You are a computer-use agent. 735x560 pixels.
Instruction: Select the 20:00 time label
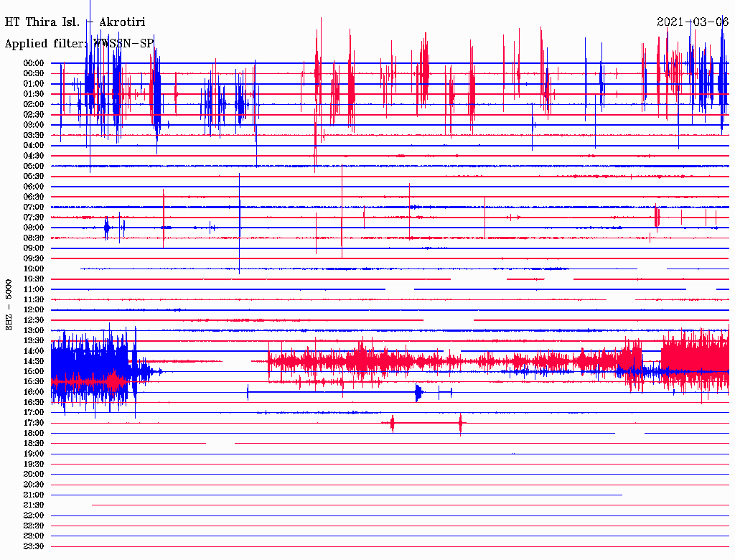pyautogui.click(x=34, y=475)
